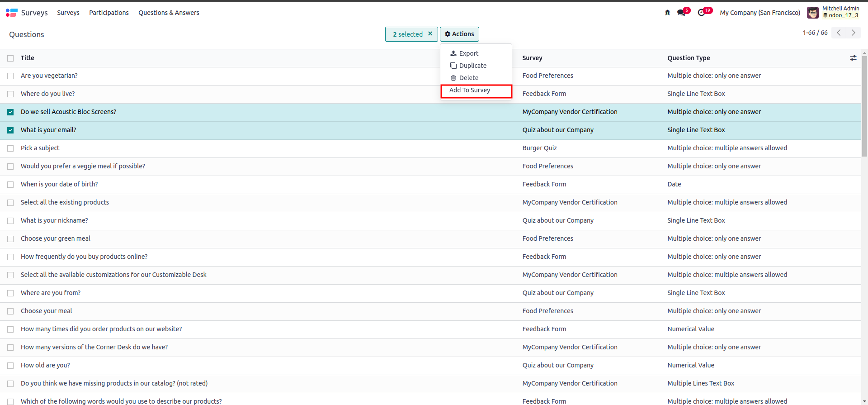Go to the next page arrow
This screenshot has height=405, width=868.
pos(853,33)
